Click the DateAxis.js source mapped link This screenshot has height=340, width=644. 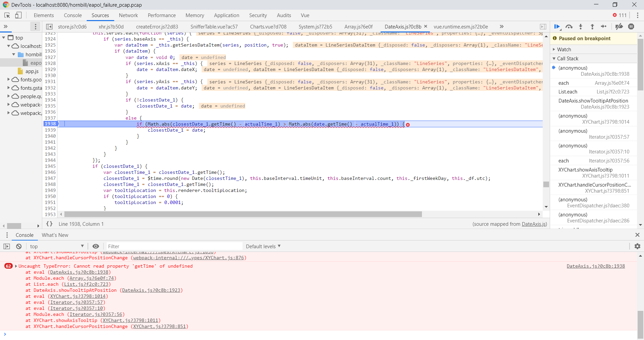tap(534, 224)
